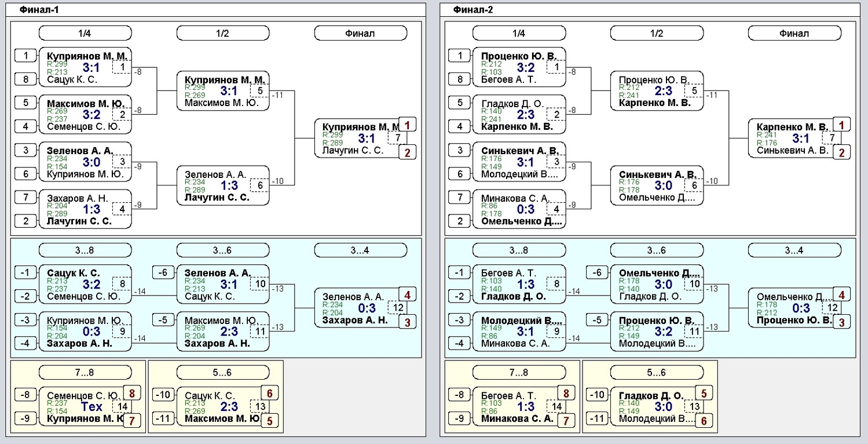Screen dimensions: 868x444
Task: Click the Финал-1 panel title
Action: tap(39, 10)
